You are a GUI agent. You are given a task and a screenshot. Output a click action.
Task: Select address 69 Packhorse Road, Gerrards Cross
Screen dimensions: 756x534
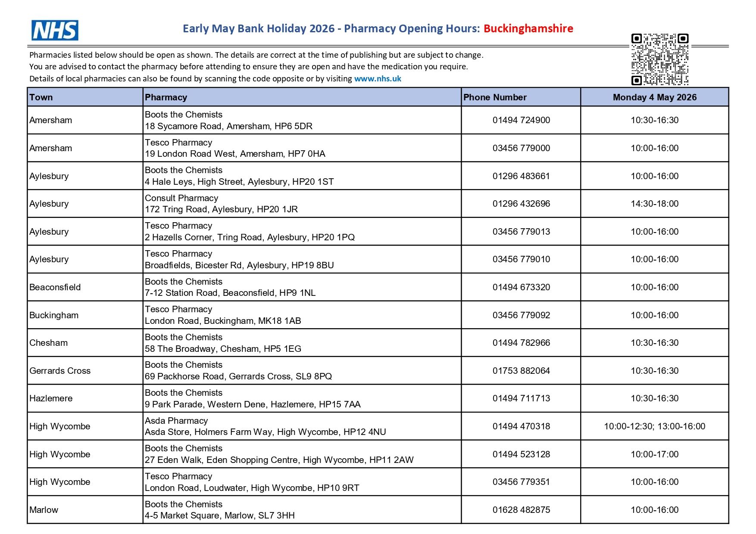[x=238, y=376]
